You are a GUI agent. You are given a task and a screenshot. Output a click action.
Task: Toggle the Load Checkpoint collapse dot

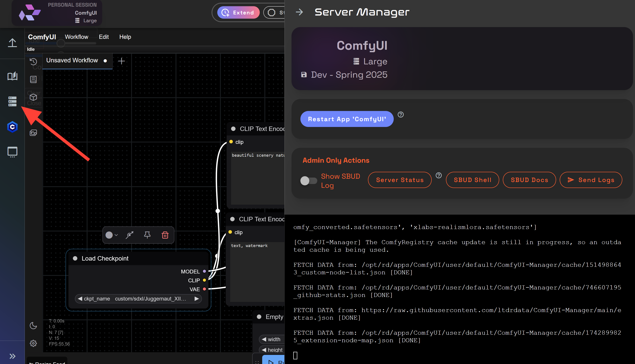[75, 259]
